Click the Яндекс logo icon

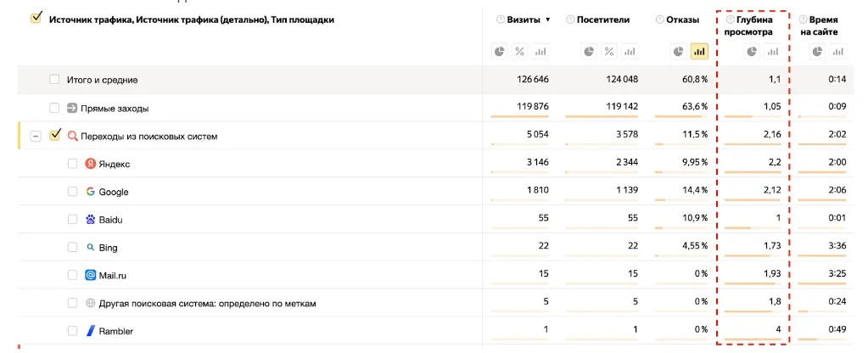90,164
